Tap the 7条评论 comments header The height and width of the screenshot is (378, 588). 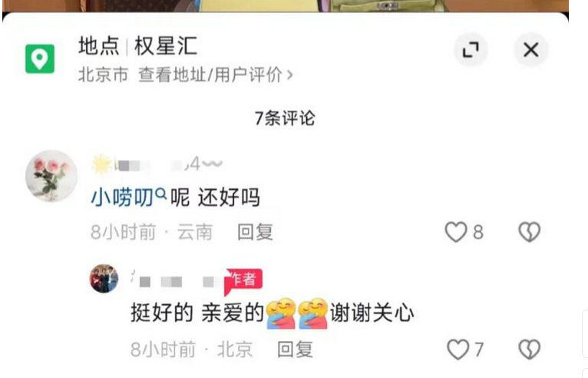point(285,118)
